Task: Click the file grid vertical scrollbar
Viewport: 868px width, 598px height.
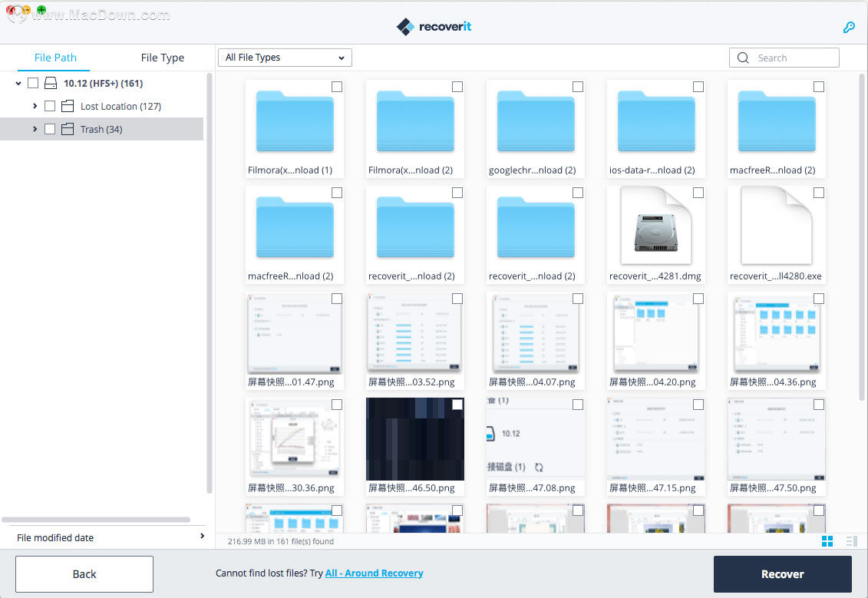Action: 861,237
